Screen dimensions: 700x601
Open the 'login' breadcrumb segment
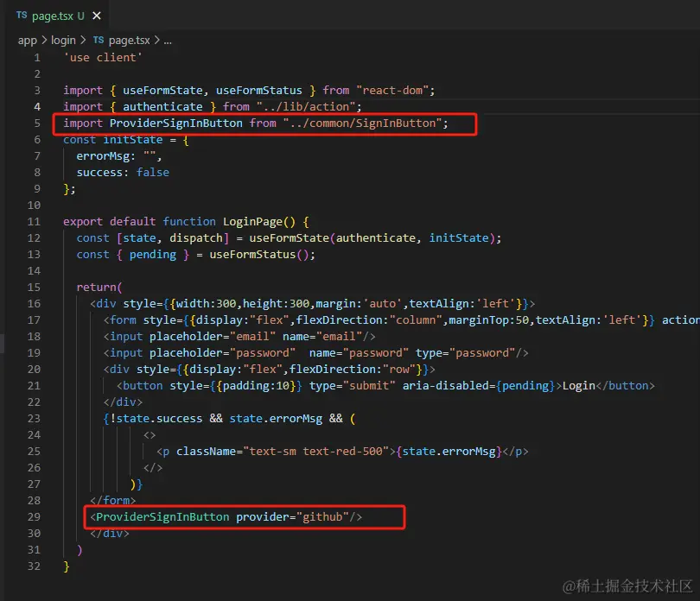click(63, 41)
